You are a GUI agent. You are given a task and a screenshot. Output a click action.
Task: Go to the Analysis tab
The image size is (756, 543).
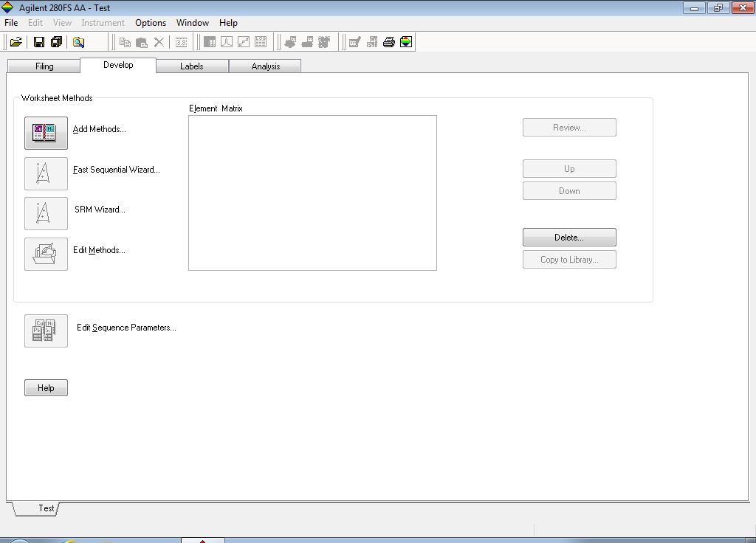pyautogui.click(x=265, y=66)
